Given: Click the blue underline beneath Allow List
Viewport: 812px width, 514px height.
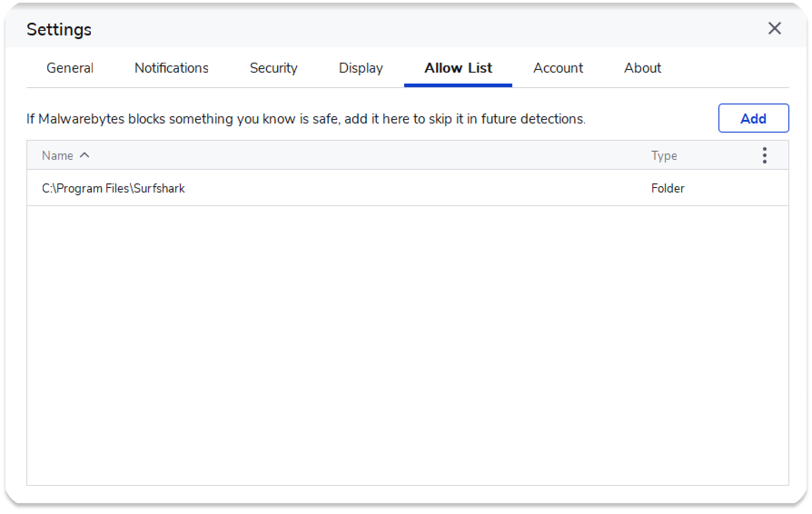Looking at the screenshot, I should coord(458,85).
